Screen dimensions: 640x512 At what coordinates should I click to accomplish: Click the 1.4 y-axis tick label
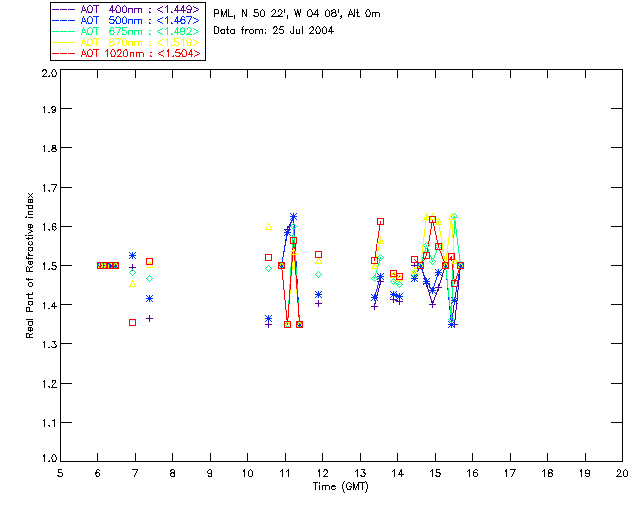[x=49, y=305]
